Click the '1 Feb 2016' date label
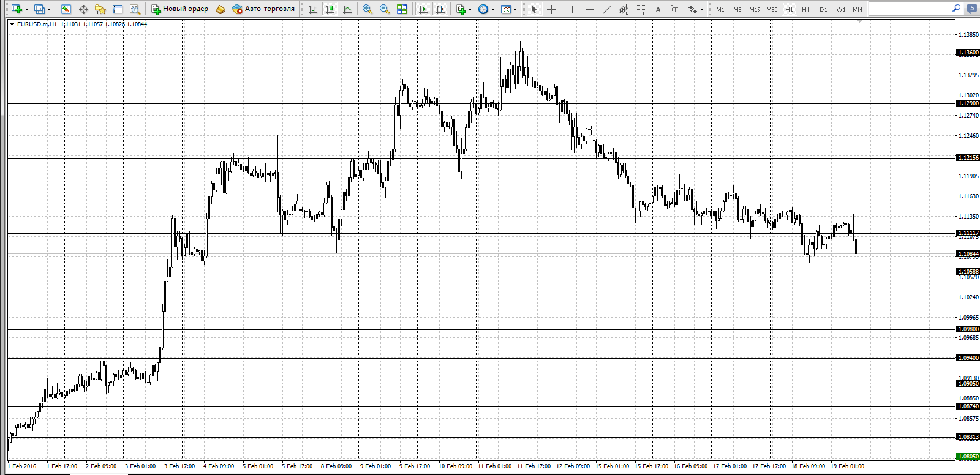Screen dimensions: 980x475 click(22, 466)
